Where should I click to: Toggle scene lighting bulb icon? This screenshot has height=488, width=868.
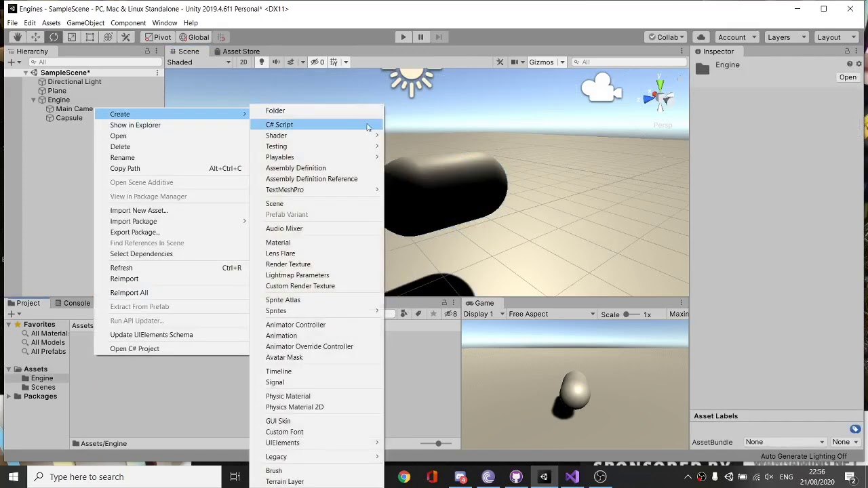point(261,62)
